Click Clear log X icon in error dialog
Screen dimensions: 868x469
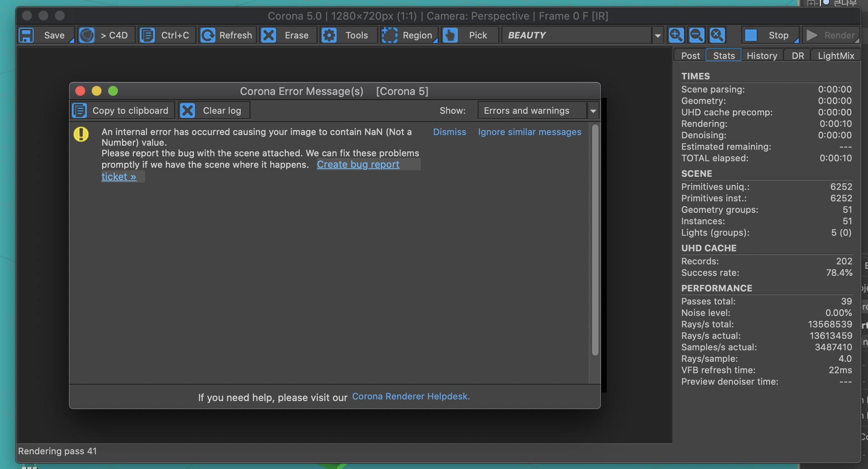[188, 110]
